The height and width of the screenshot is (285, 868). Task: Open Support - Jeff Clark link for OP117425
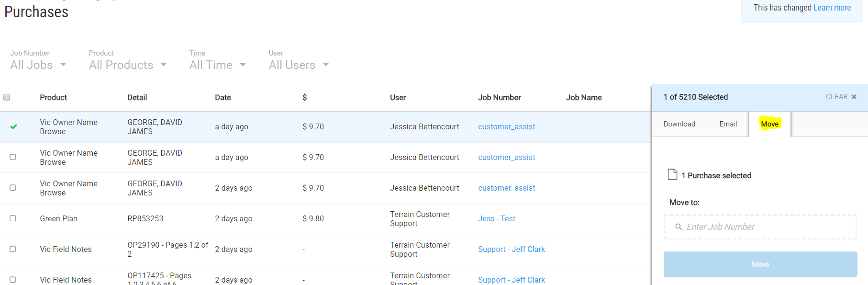click(x=512, y=280)
